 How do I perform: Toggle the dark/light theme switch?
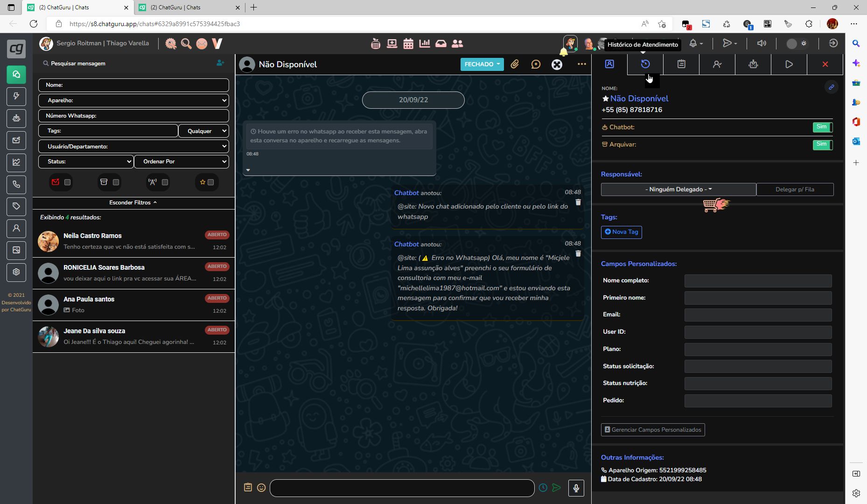pyautogui.click(x=797, y=43)
